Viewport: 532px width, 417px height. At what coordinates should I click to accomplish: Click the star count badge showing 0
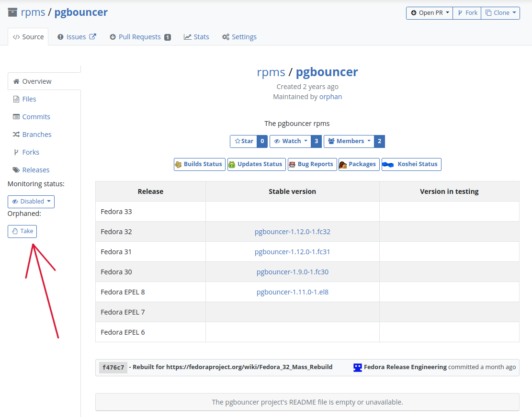pos(262,141)
